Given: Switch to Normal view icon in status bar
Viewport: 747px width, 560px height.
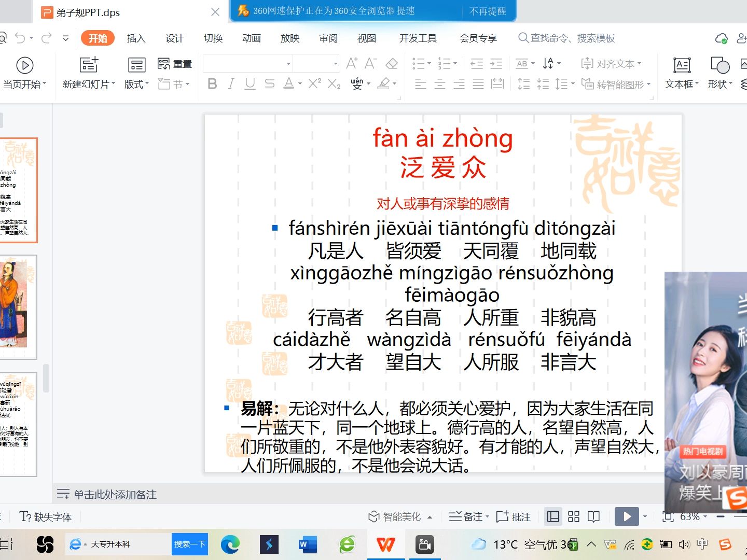Looking at the screenshot, I should [x=554, y=516].
